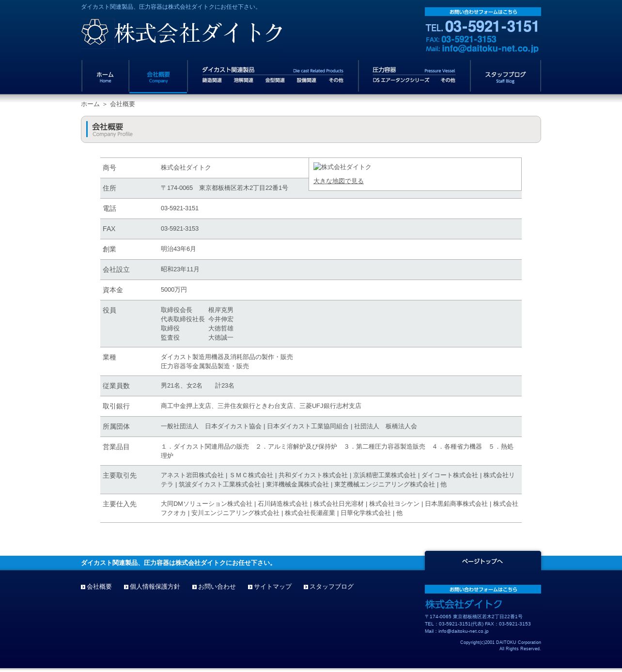Click the address 〒174-0065 東京都板橋区若木2丁目22番1号
This screenshot has height=672, width=622.
pyautogui.click(x=224, y=188)
